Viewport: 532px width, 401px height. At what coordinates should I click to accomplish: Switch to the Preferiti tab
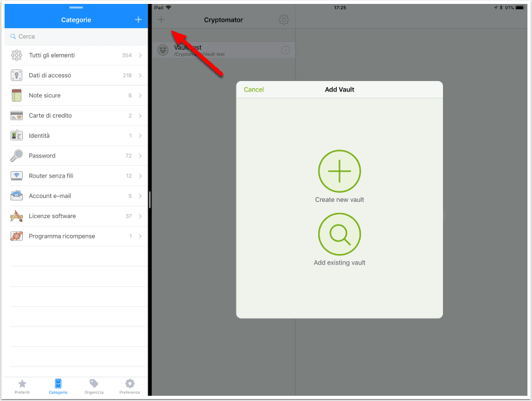(x=22, y=387)
